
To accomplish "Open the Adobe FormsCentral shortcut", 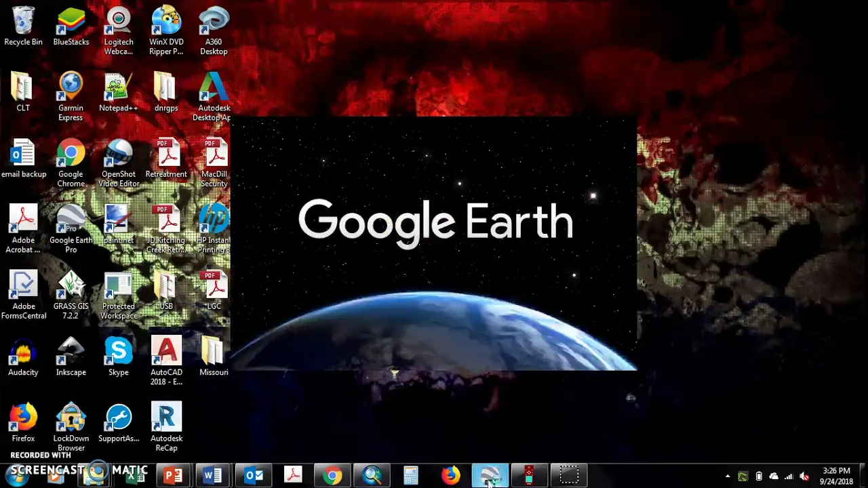I will [x=23, y=296].
